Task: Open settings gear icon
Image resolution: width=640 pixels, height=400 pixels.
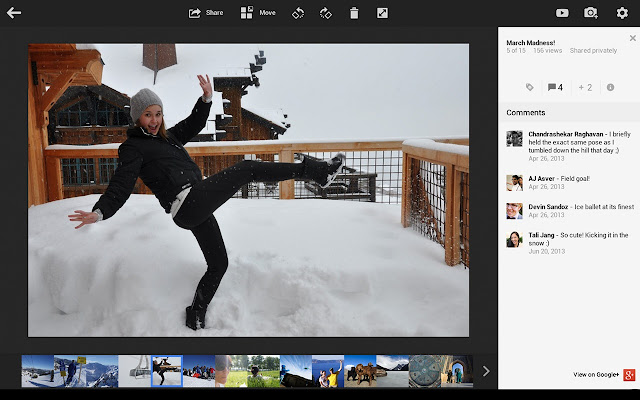Action: (622, 13)
